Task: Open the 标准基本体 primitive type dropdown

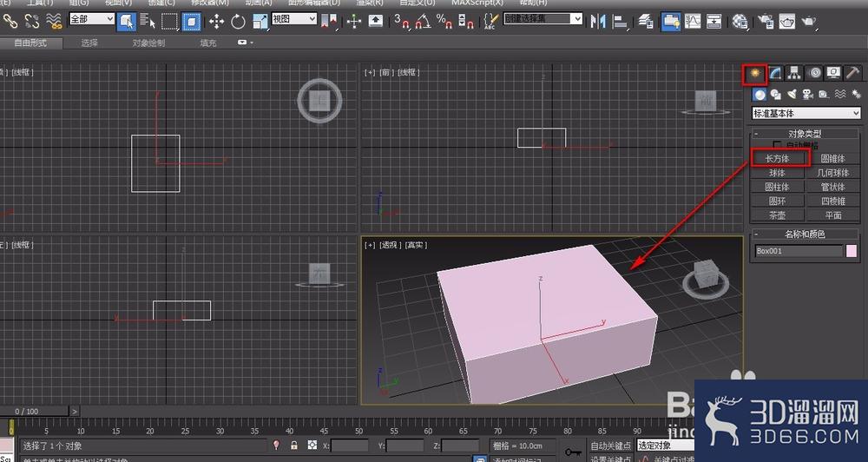Action: (806, 113)
